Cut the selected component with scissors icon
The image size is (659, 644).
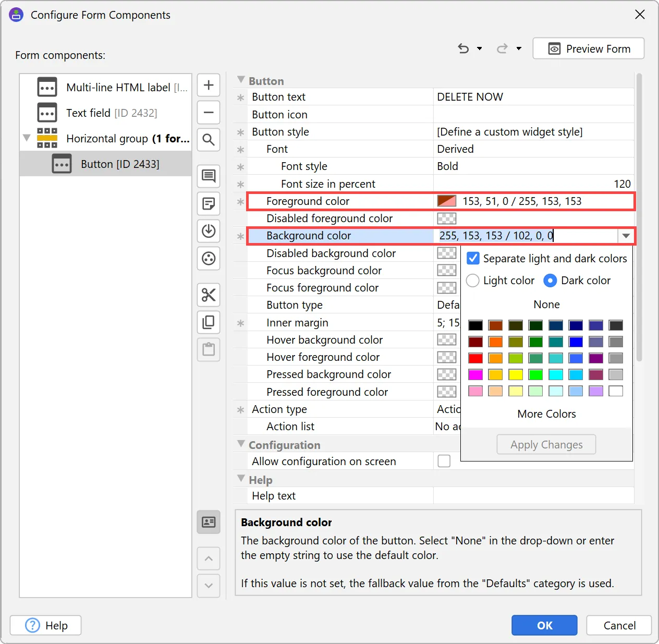(x=209, y=295)
